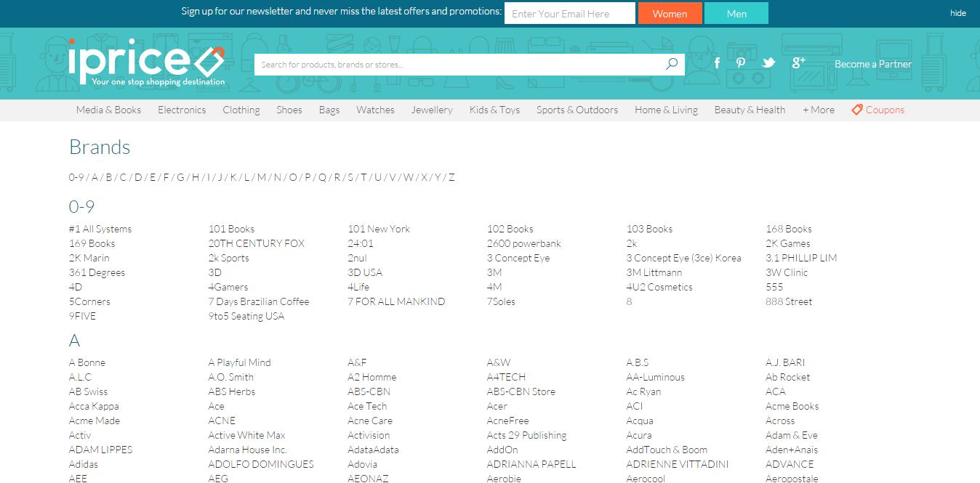The height and width of the screenshot is (483, 980).
Task: Hide the newsletter banner
Action: coord(957,13)
